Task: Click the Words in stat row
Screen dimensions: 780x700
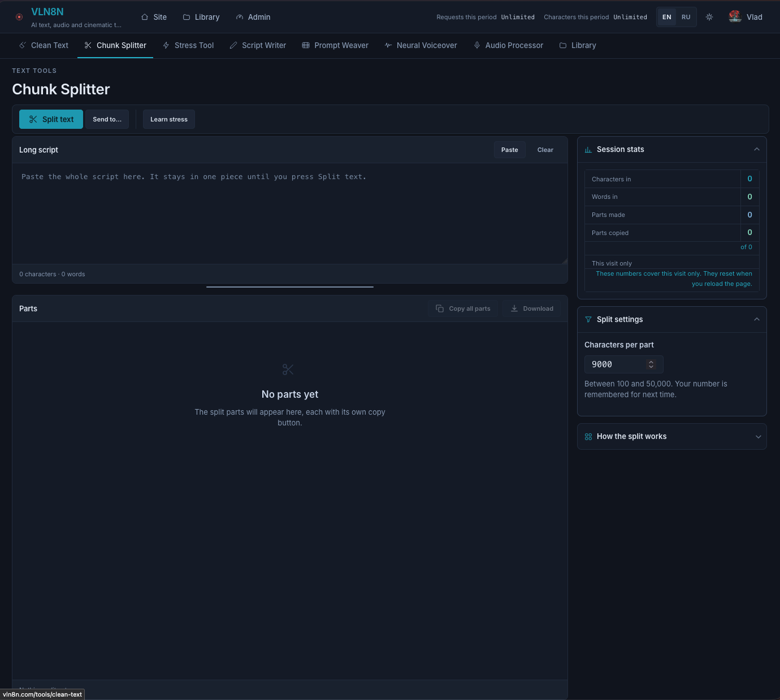Action: 672,197
